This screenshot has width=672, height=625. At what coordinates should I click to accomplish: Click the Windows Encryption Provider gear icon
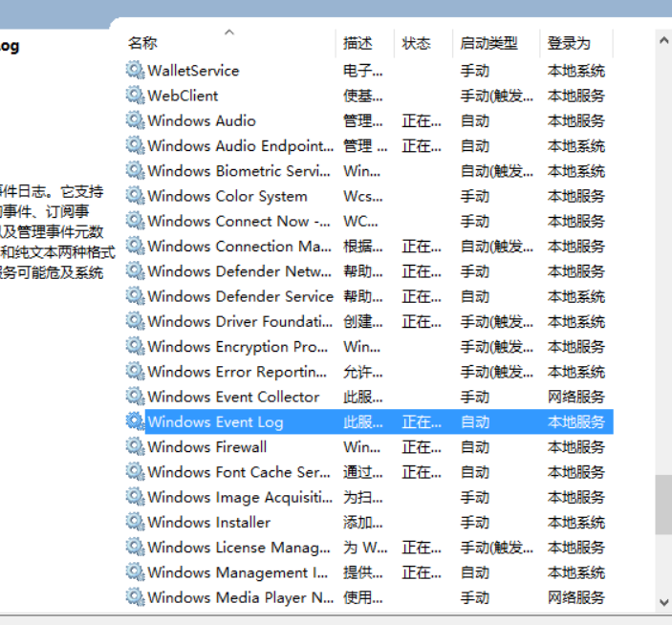coord(135,346)
